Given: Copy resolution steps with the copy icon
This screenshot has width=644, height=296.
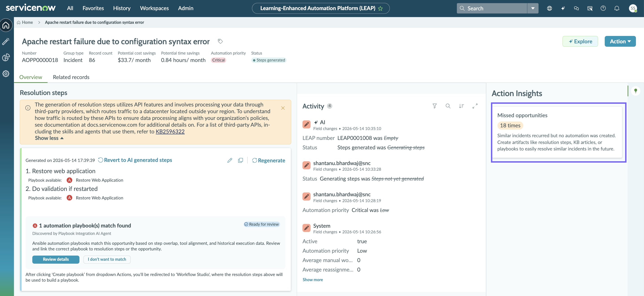Looking at the screenshot, I should pyautogui.click(x=241, y=160).
